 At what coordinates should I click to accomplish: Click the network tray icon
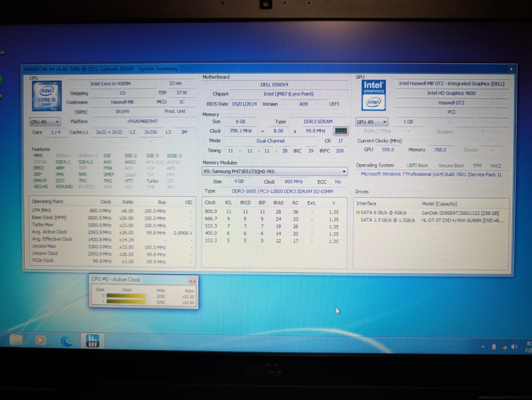(x=504, y=347)
